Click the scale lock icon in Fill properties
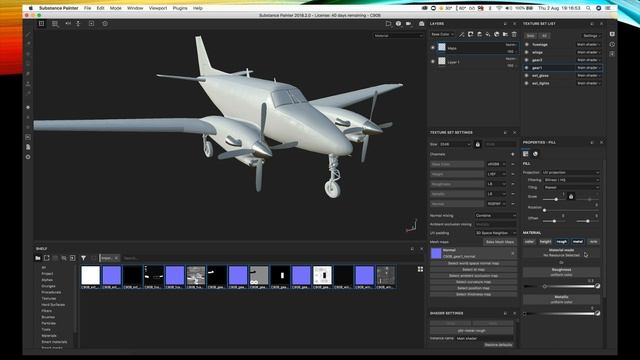The width and height of the screenshot is (640, 360). pos(571,197)
